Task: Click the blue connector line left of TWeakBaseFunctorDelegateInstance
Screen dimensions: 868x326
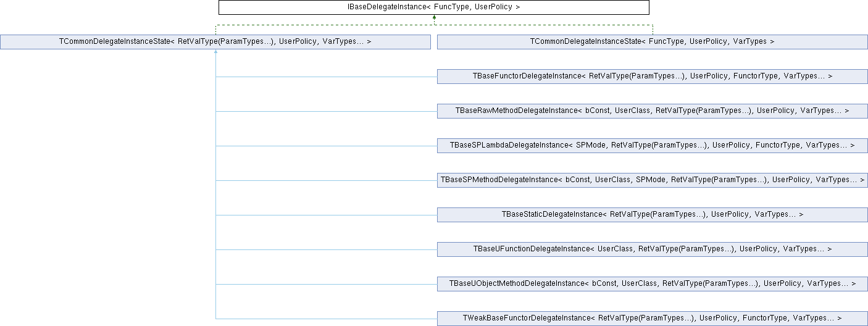Action: [x=326, y=319]
